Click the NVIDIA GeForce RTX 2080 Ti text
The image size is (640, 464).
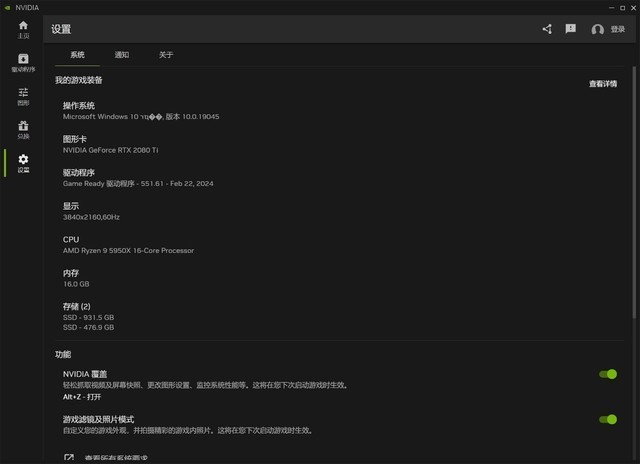click(110, 150)
